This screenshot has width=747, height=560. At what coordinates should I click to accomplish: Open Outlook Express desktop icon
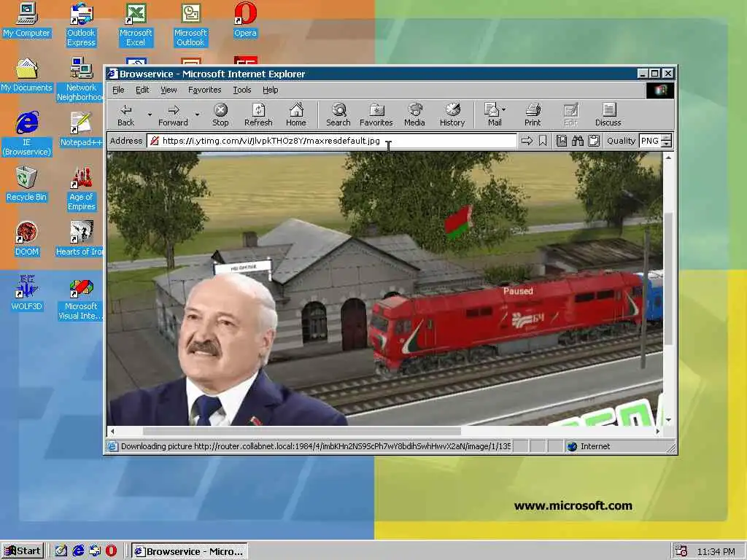(x=81, y=25)
